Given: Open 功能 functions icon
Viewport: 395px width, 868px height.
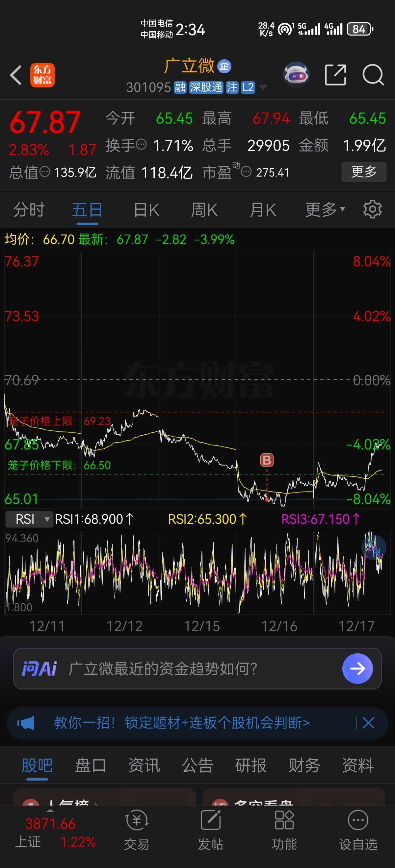Looking at the screenshot, I should (284, 830).
